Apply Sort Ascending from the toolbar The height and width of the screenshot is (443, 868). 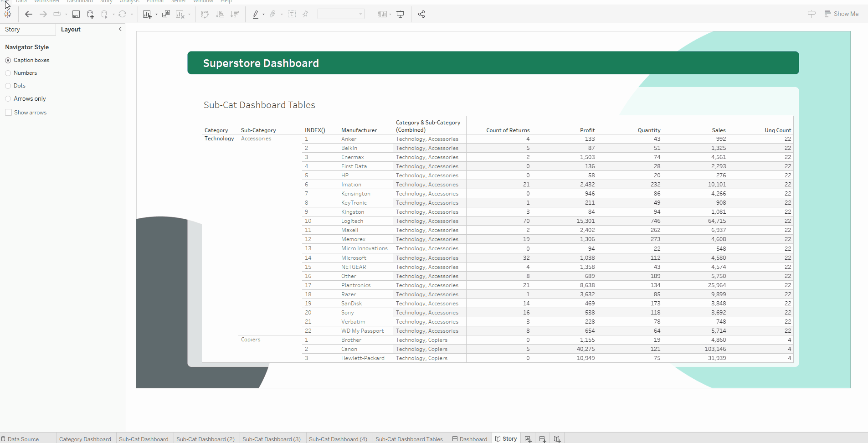coord(220,14)
